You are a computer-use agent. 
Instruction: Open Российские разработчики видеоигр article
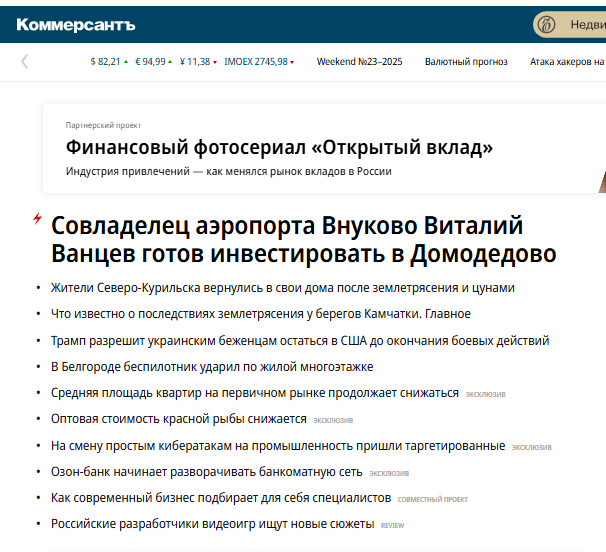(x=213, y=524)
